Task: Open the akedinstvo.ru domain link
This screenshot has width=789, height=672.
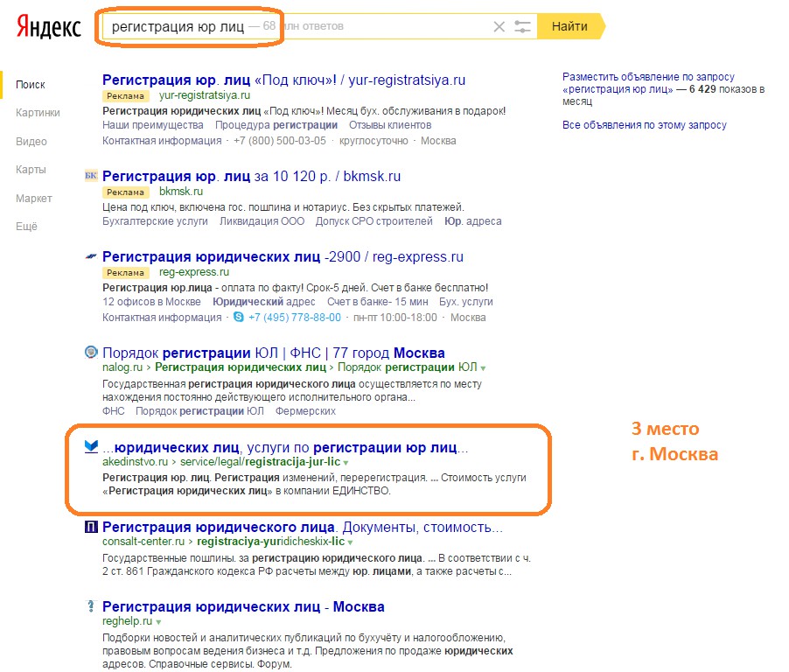Action: [135, 462]
